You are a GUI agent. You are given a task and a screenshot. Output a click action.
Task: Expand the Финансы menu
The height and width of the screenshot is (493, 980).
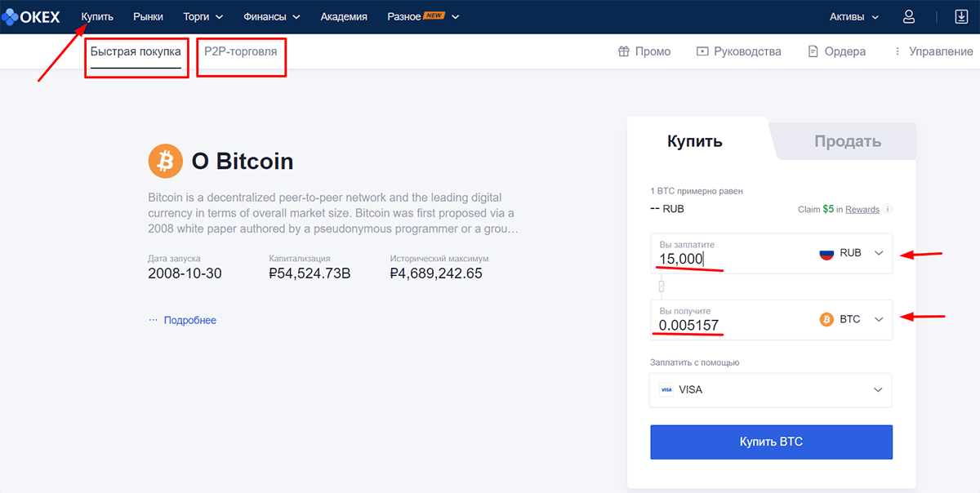(x=272, y=16)
